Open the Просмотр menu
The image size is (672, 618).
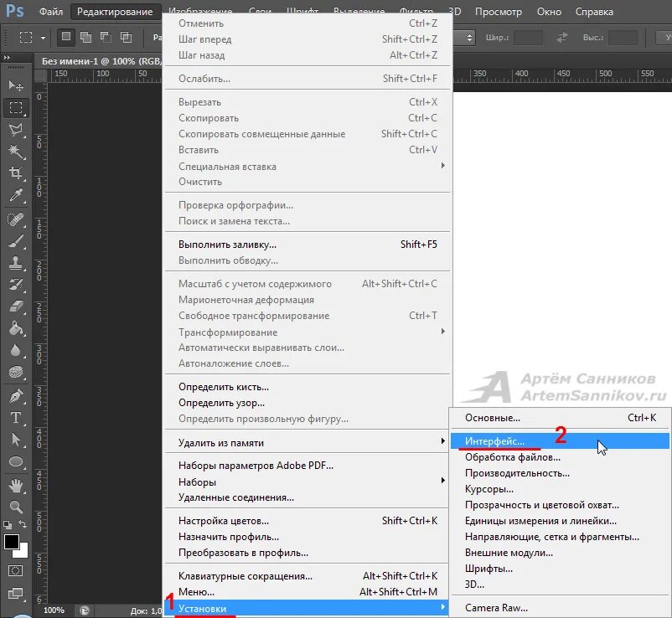point(498,12)
